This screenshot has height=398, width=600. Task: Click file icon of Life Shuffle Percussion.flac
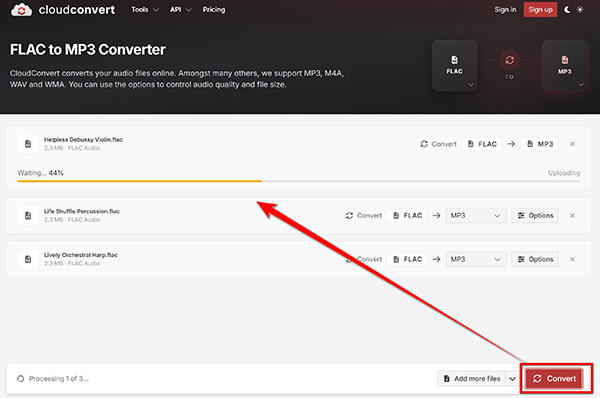point(28,215)
